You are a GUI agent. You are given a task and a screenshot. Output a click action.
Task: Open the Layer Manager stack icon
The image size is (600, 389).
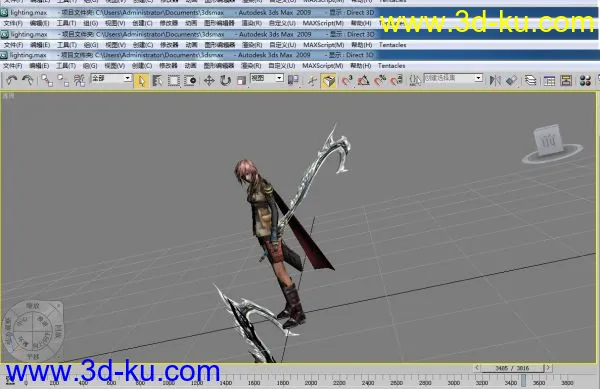coord(530,81)
